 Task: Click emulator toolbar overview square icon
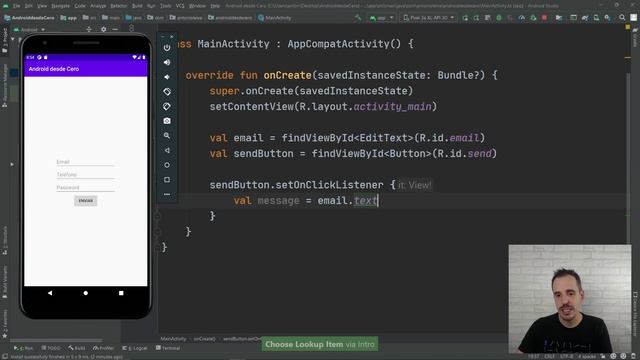(167, 180)
